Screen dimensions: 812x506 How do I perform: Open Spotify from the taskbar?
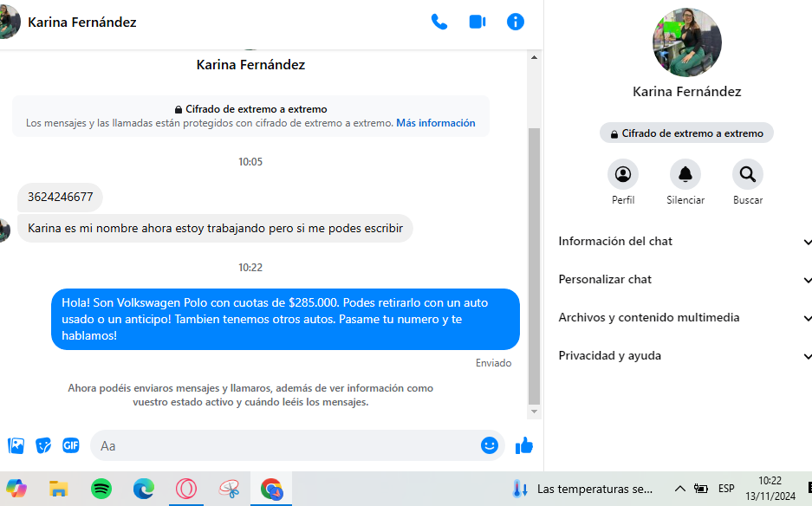pos(101,489)
